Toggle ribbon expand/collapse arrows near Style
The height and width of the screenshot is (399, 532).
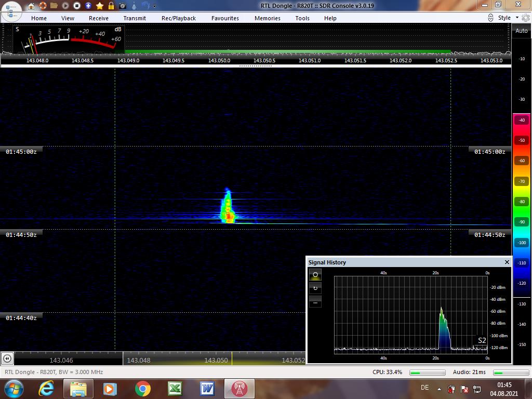490,18
